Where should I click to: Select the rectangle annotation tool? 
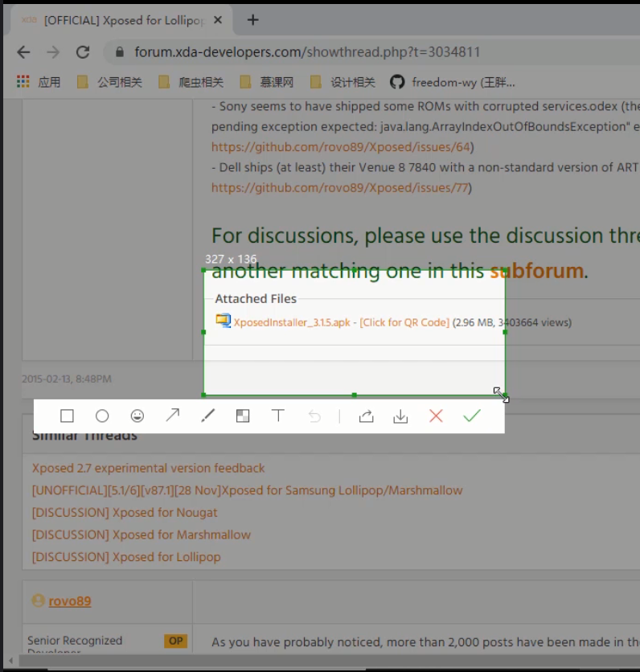[x=67, y=416]
